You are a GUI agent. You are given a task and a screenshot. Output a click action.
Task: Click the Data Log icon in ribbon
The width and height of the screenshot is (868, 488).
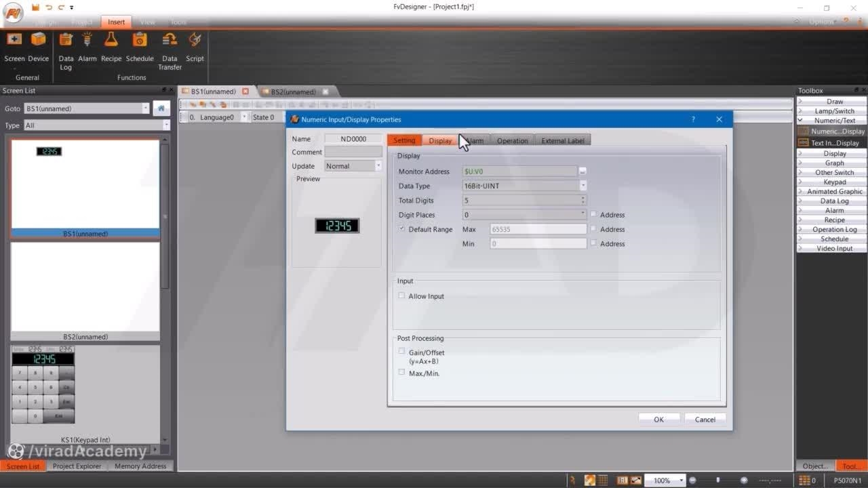click(x=66, y=41)
